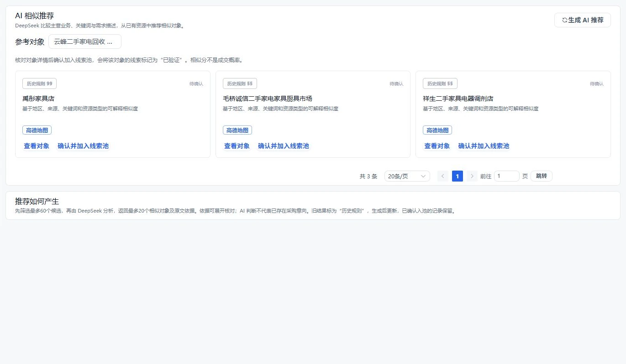Open the 20条/页 page size dropdown
The height and width of the screenshot is (364, 626).
pyautogui.click(x=407, y=176)
